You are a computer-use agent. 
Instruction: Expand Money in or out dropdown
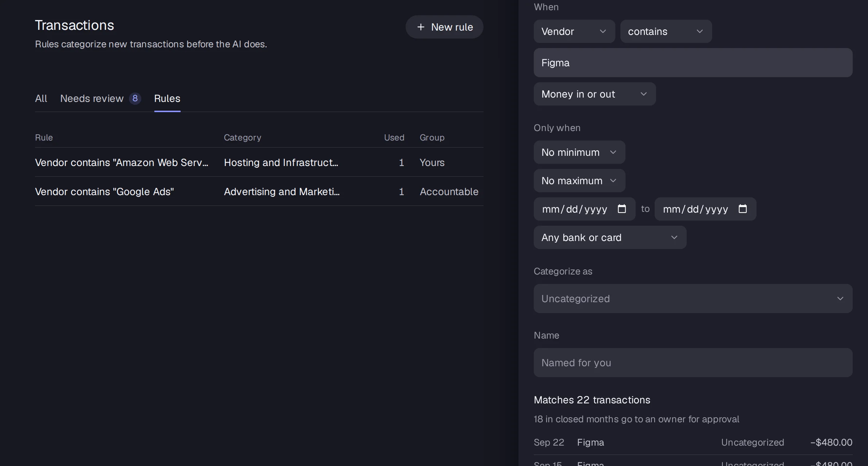tap(595, 94)
